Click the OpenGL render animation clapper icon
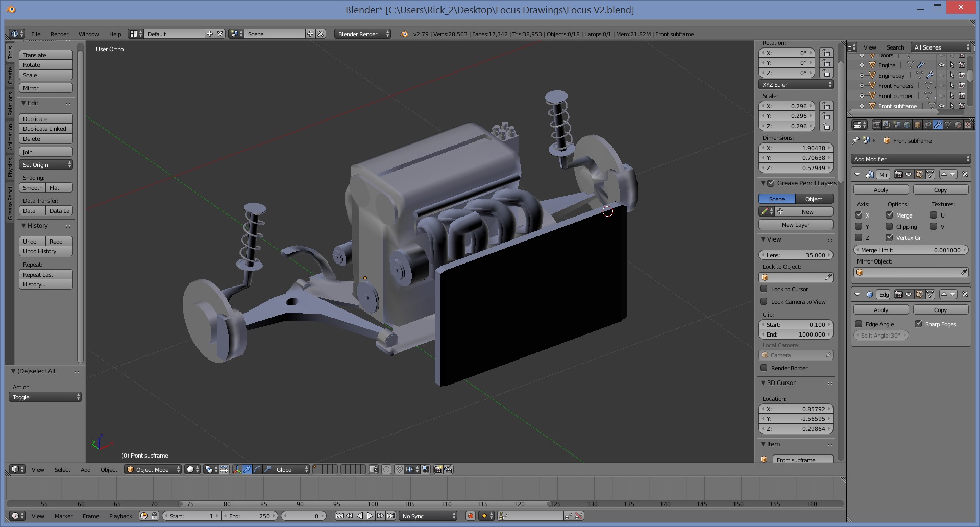980x527 pixels. coord(449,469)
